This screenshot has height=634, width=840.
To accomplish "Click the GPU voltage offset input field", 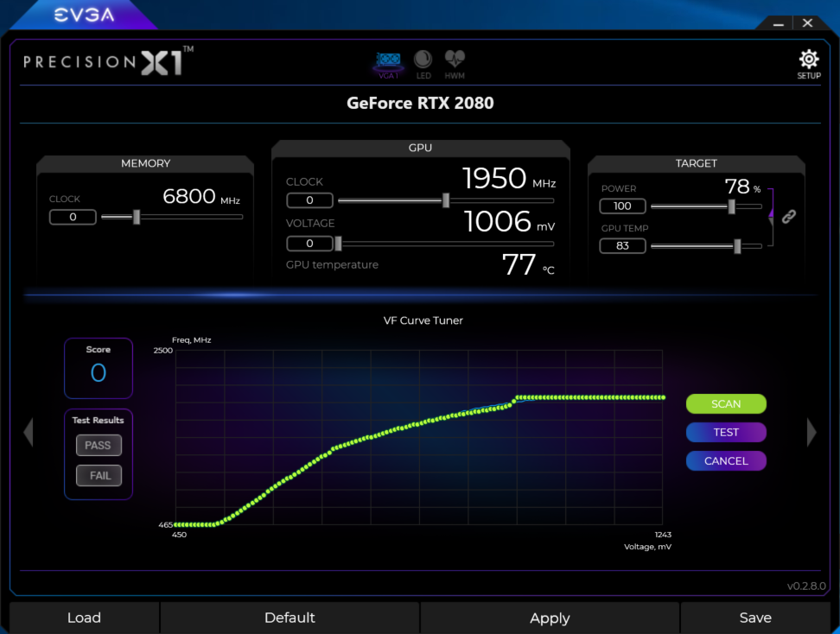I will click(x=309, y=244).
